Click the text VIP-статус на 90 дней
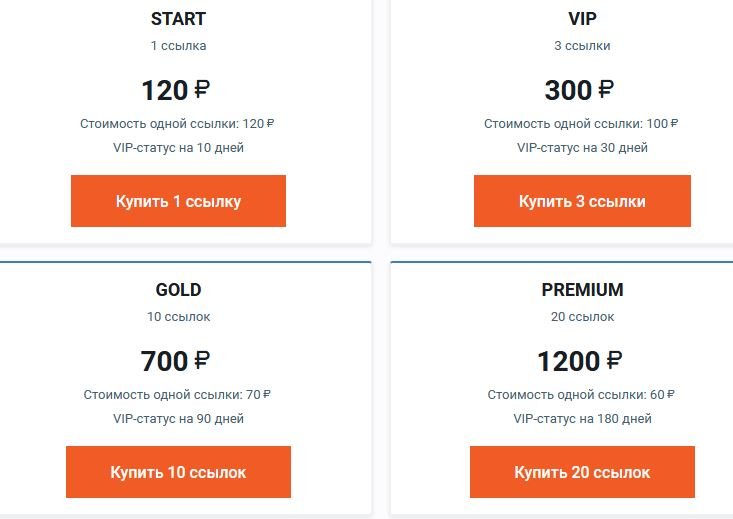The width and height of the screenshot is (733, 519). coord(178,418)
